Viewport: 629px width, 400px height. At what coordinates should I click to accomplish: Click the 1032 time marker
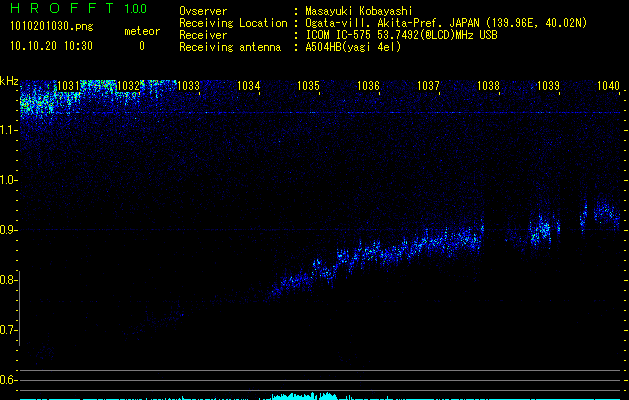128,85
